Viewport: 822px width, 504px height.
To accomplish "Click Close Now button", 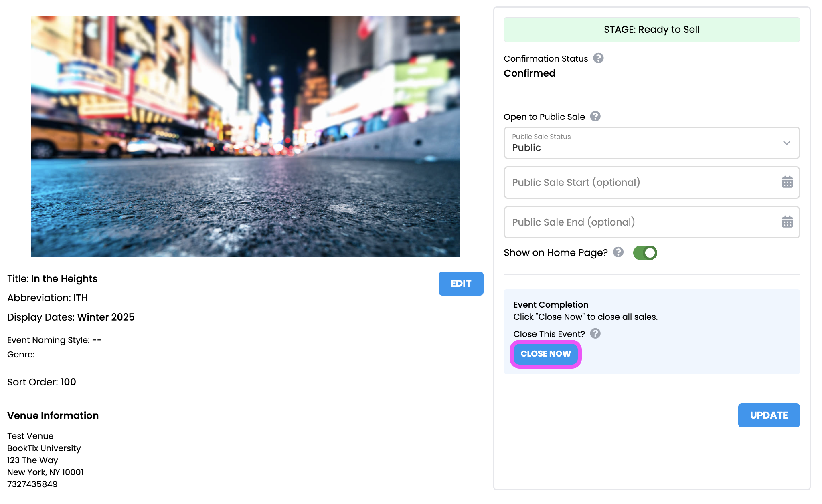I will [x=545, y=354].
